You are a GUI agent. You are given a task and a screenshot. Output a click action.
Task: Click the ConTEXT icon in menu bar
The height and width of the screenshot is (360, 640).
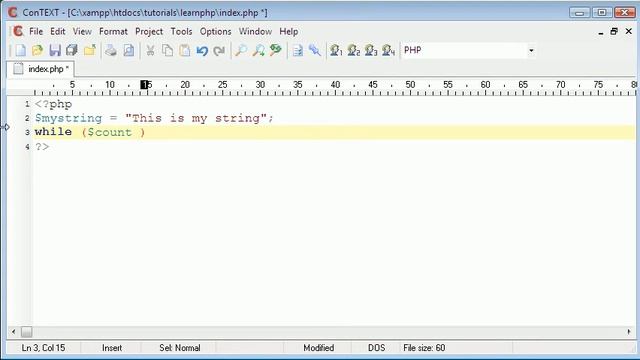pos(18,31)
